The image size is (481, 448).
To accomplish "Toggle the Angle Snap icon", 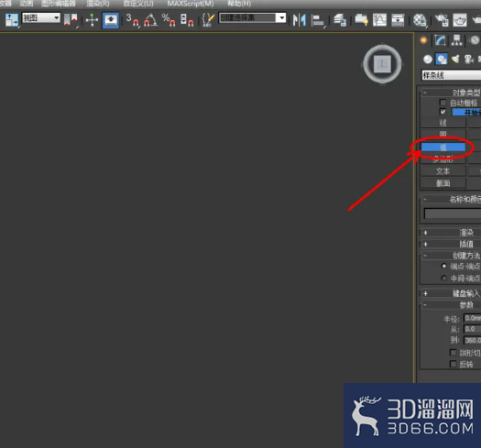I will coord(150,20).
